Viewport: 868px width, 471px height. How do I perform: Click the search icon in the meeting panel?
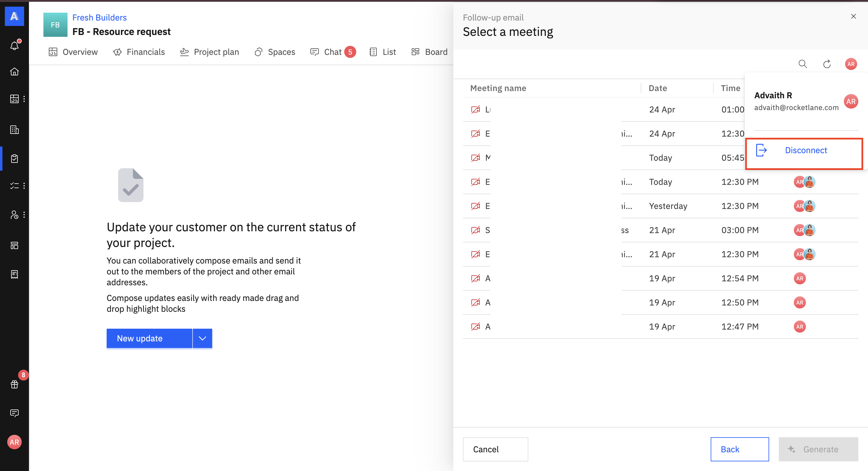[x=803, y=64]
